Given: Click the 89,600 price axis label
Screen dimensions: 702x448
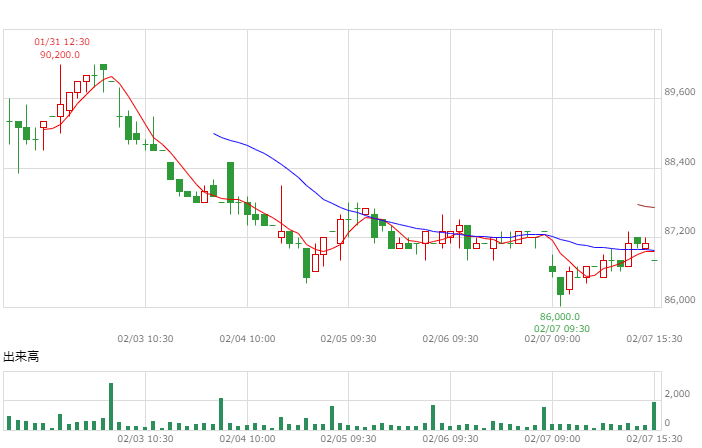Looking at the screenshot, I should [680, 92].
